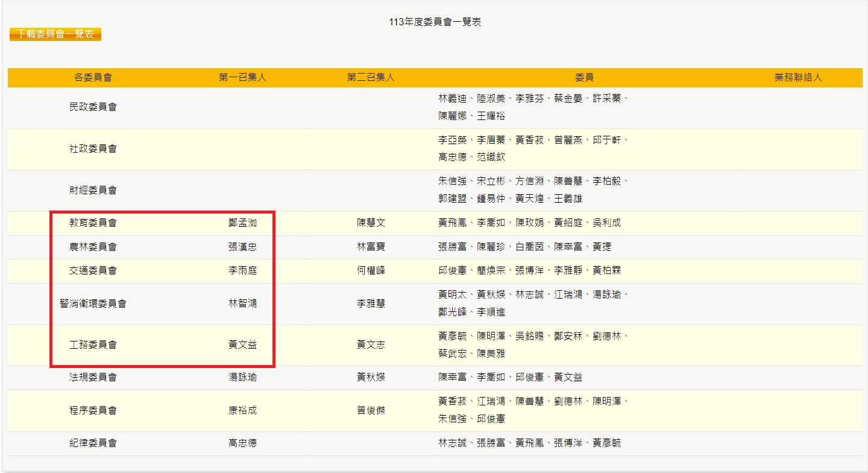Click second convener 黃文志
The height and width of the screenshot is (473, 868).
(x=371, y=345)
